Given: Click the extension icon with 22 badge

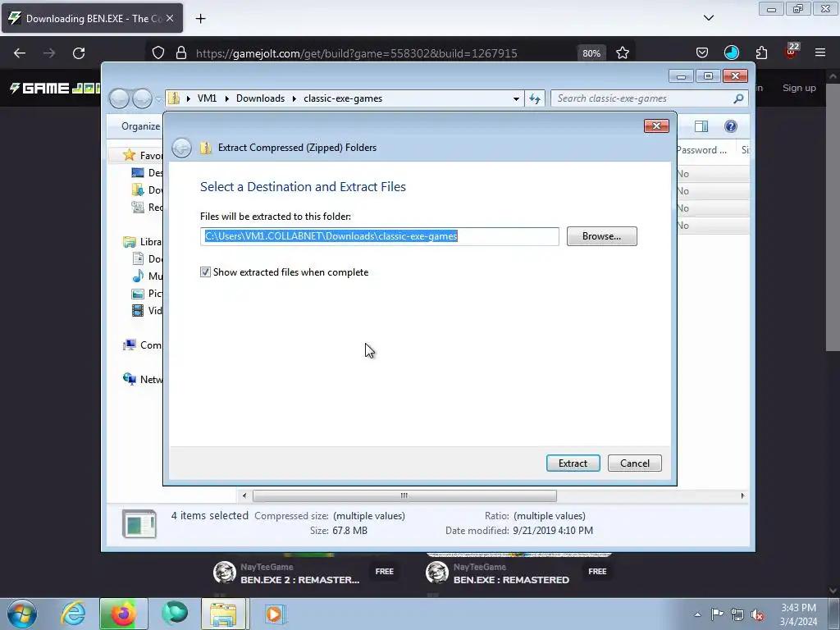Looking at the screenshot, I should (x=792, y=52).
